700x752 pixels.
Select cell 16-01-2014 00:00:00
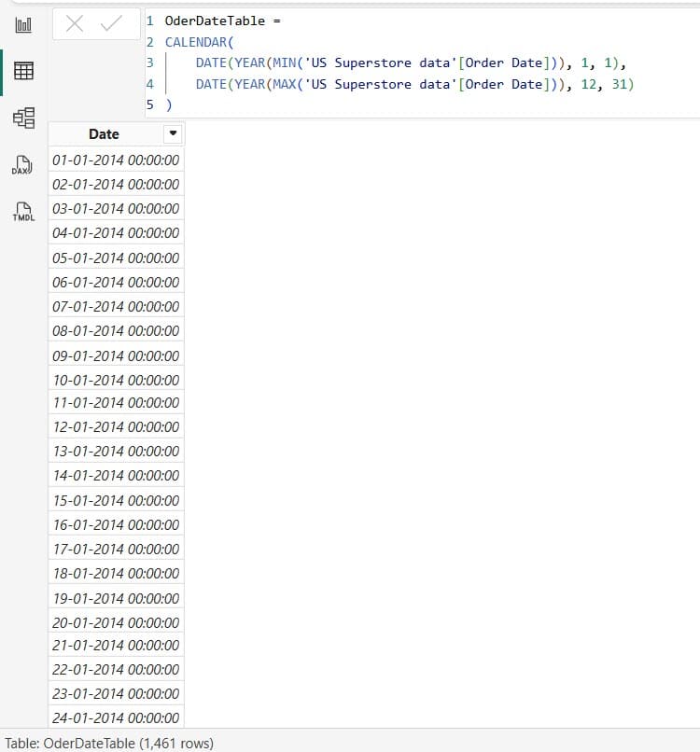tap(116, 524)
